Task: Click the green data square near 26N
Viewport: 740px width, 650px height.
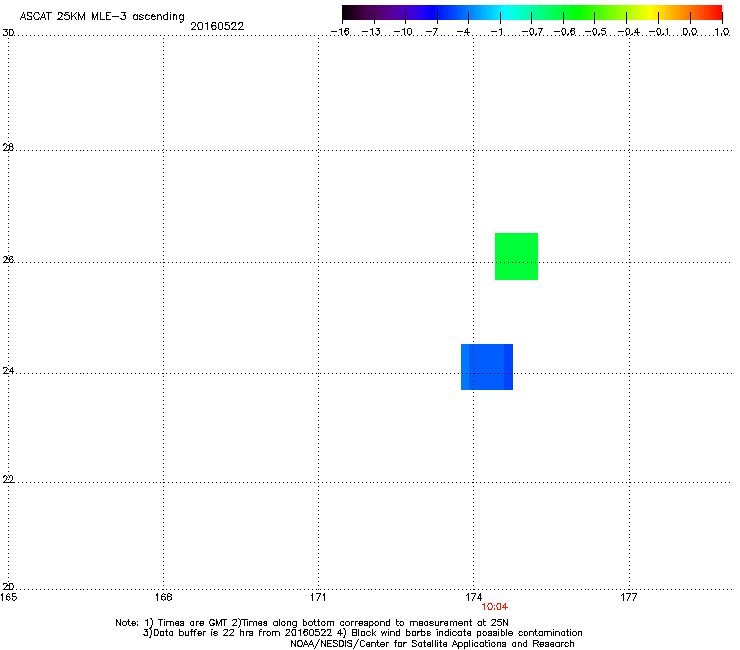Action: tap(516, 256)
